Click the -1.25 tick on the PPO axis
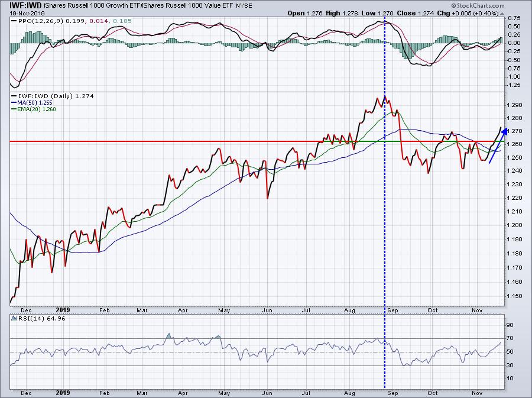 point(512,85)
